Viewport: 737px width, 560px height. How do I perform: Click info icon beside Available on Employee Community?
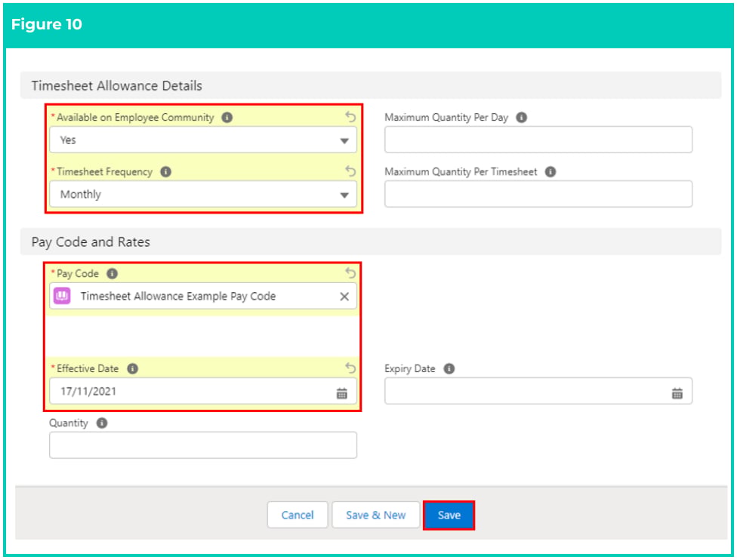pyautogui.click(x=227, y=118)
